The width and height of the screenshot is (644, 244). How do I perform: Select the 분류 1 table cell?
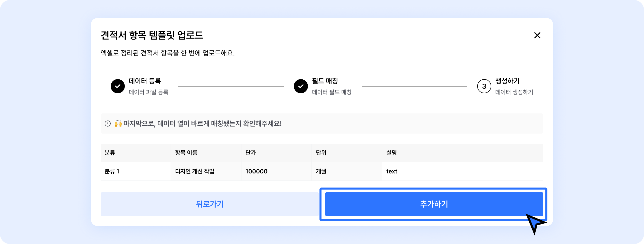click(x=112, y=171)
